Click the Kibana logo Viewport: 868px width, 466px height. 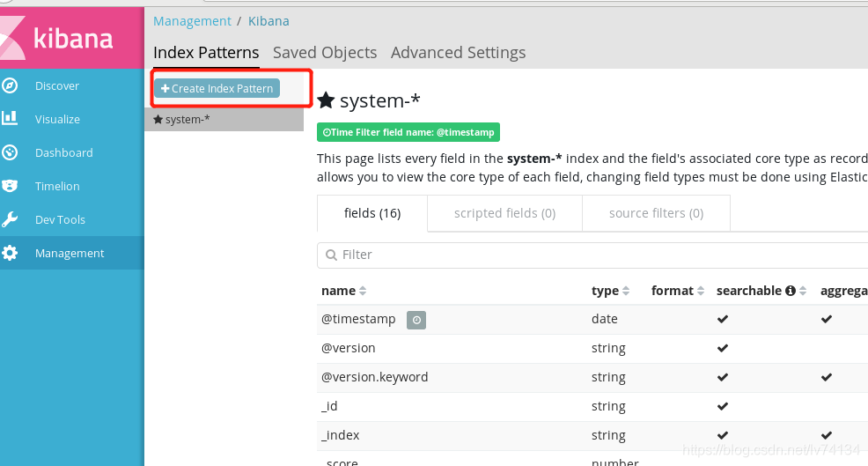(56, 38)
